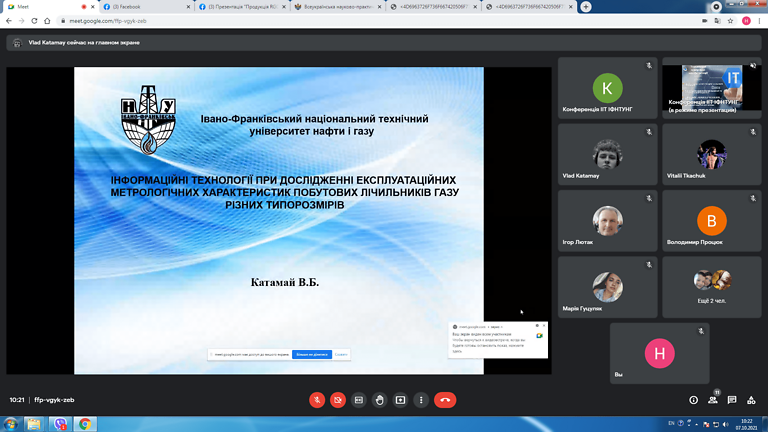Open a new browser tab
The image size is (768, 432).
[x=586, y=7]
